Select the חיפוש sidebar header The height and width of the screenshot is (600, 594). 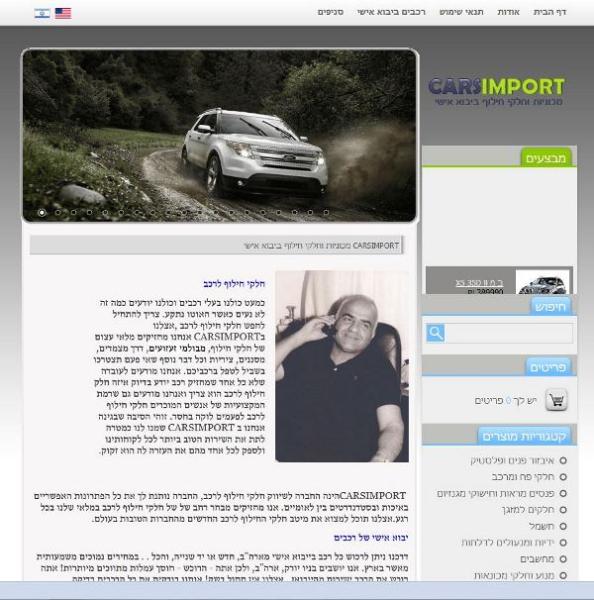(550, 307)
